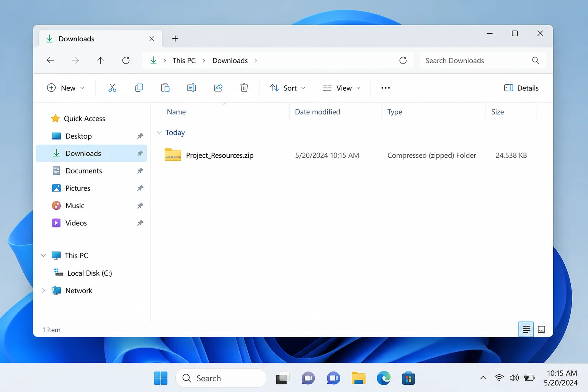This screenshot has width=588, height=392.
Task: Sort by the Type column header
Action: point(395,112)
